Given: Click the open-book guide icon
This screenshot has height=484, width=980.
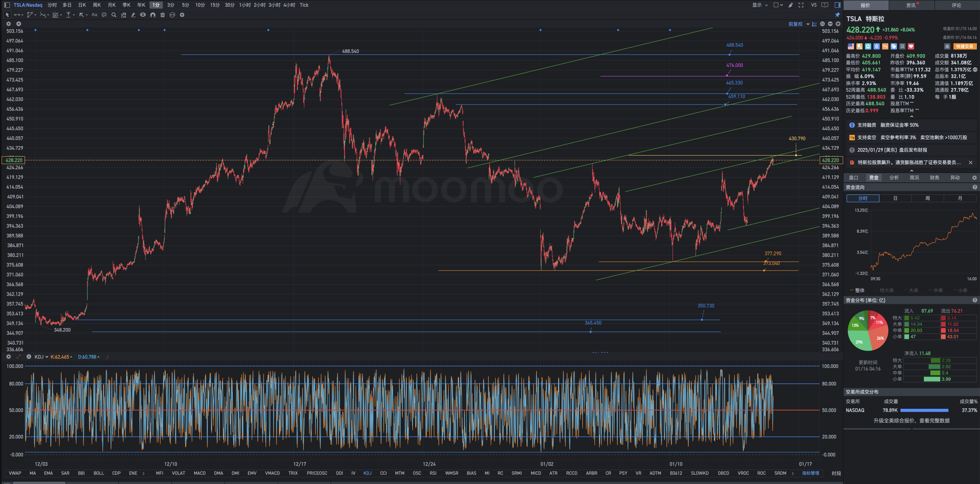Looking at the screenshot, I should pos(825,5).
